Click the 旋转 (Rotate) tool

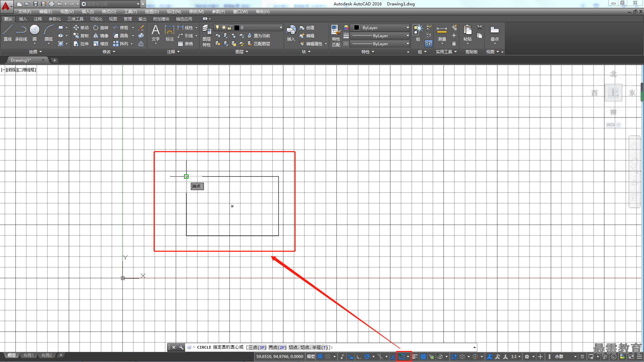[x=101, y=28]
